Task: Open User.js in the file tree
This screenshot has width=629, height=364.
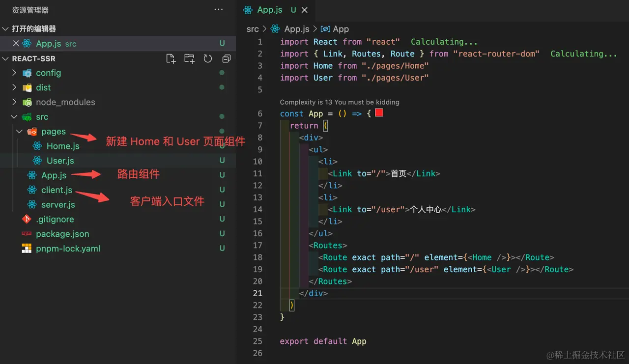Action: (60, 161)
